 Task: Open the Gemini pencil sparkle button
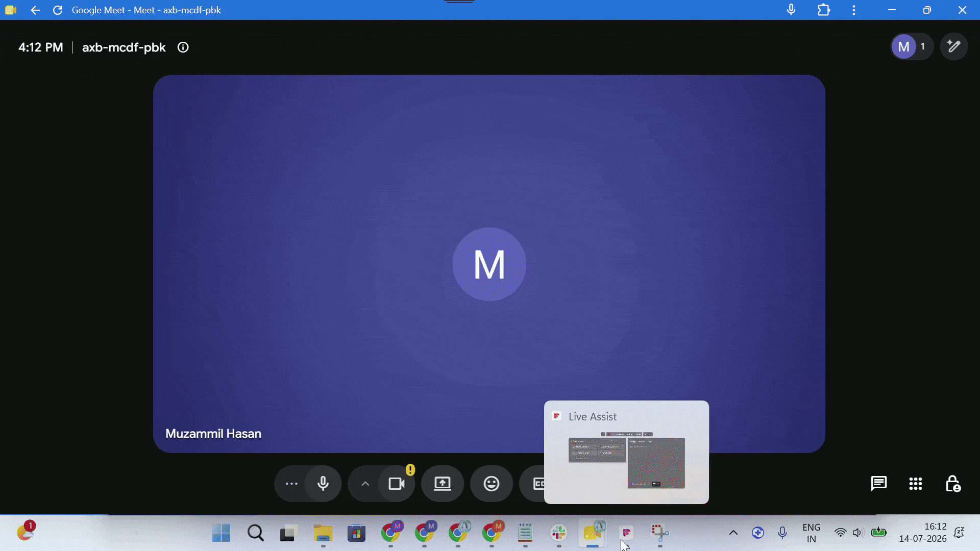click(953, 47)
